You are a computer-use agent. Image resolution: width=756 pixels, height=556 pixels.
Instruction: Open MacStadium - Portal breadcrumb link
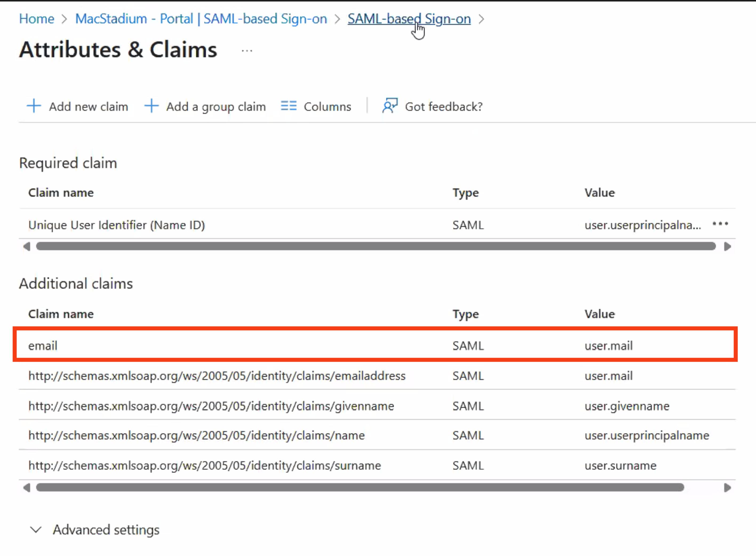(x=201, y=19)
